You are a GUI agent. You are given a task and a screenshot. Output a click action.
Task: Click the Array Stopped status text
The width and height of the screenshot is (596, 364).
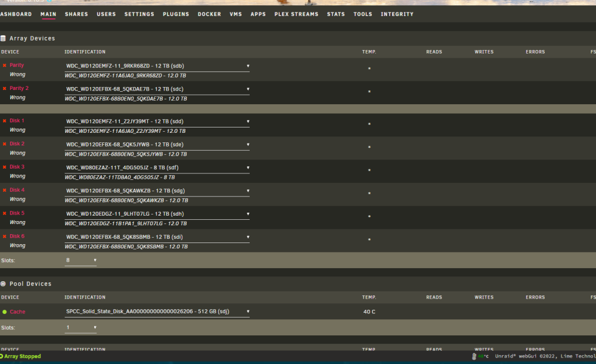coord(23,356)
